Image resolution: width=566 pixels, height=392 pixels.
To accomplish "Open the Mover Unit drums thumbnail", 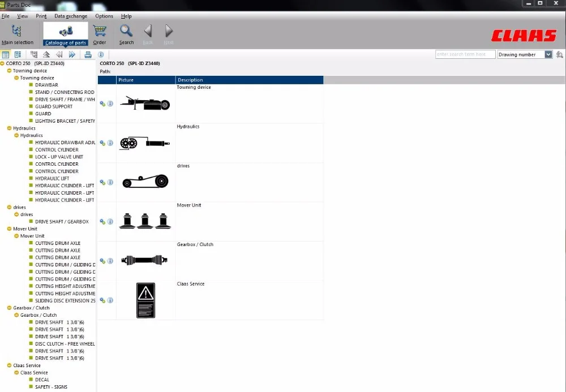I will [x=145, y=221].
